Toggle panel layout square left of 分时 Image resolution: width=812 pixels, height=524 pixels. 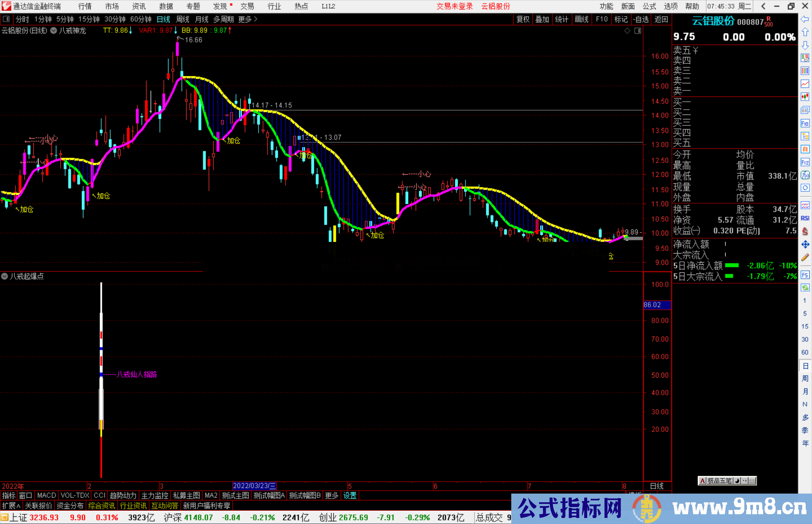6,19
